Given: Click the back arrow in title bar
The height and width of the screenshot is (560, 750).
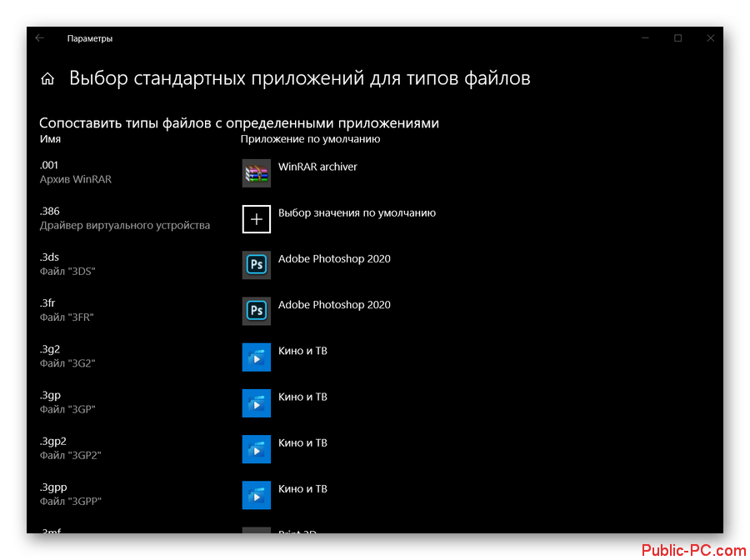Looking at the screenshot, I should (40, 38).
